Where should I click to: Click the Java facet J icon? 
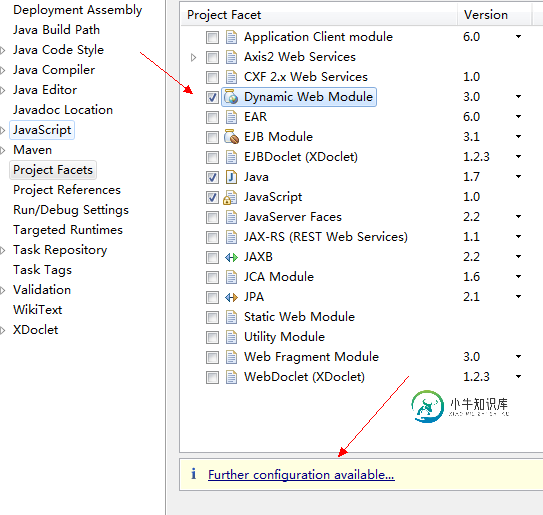click(231, 177)
